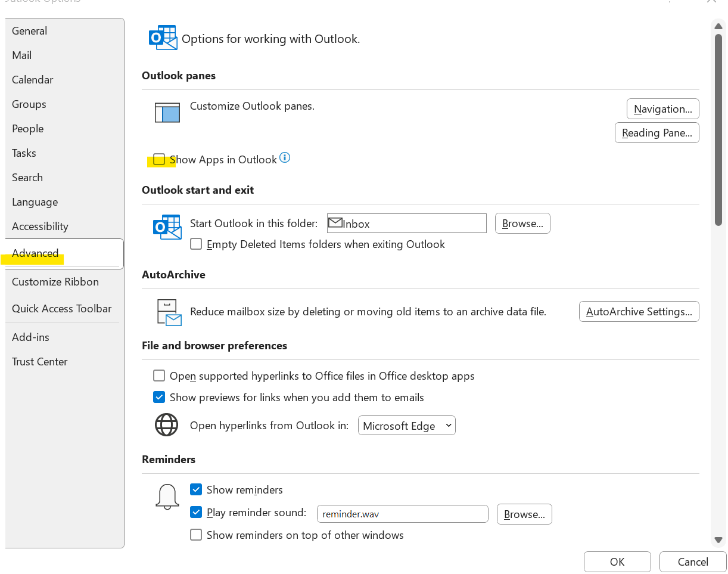
Task: Click the envelope icon in the Inbox field
Action: (x=335, y=223)
